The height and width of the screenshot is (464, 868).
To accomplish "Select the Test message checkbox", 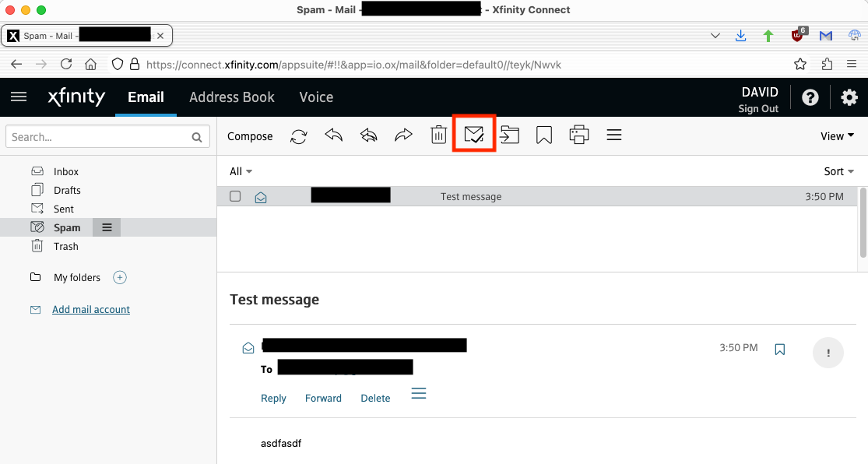I will click(x=235, y=197).
